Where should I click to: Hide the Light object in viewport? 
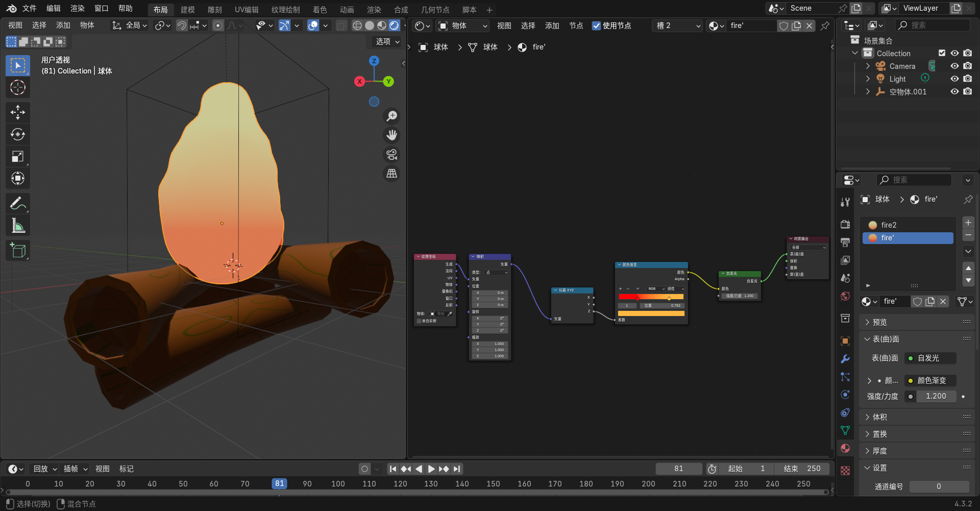pyautogui.click(x=954, y=79)
